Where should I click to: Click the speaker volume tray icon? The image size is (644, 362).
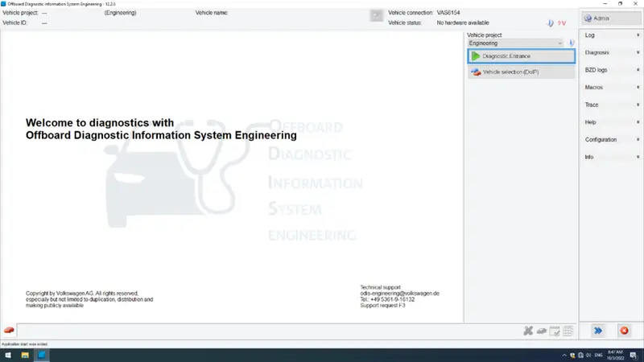[588, 356]
